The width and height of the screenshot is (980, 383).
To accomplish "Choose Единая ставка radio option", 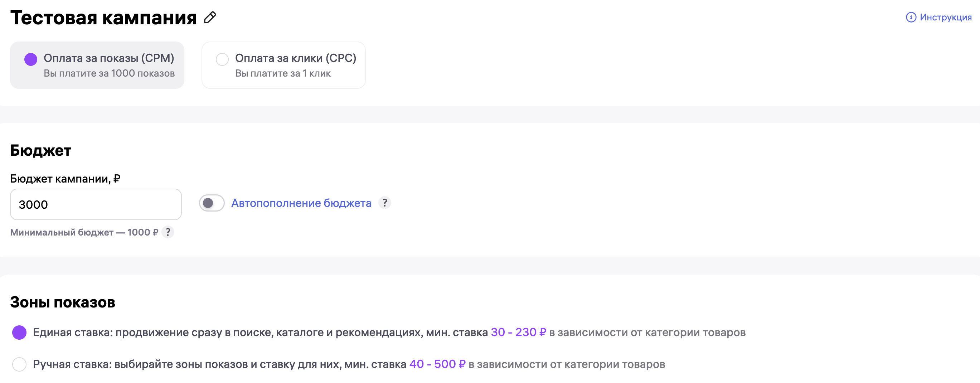I will (19, 332).
